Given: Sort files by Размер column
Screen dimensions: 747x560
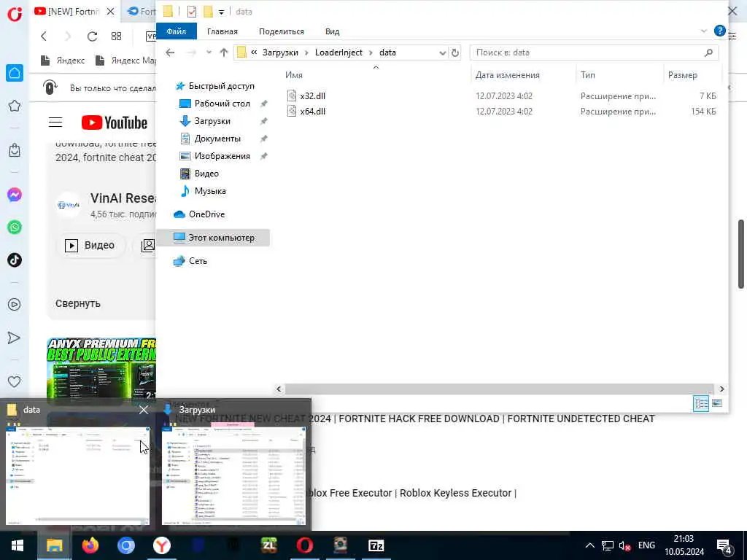Looking at the screenshot, I should 682,75.
